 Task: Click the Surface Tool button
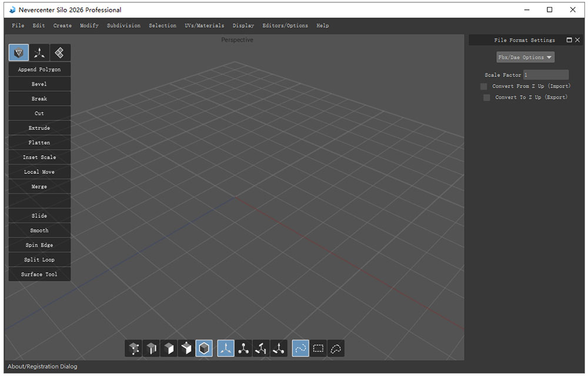click(39, 274)
